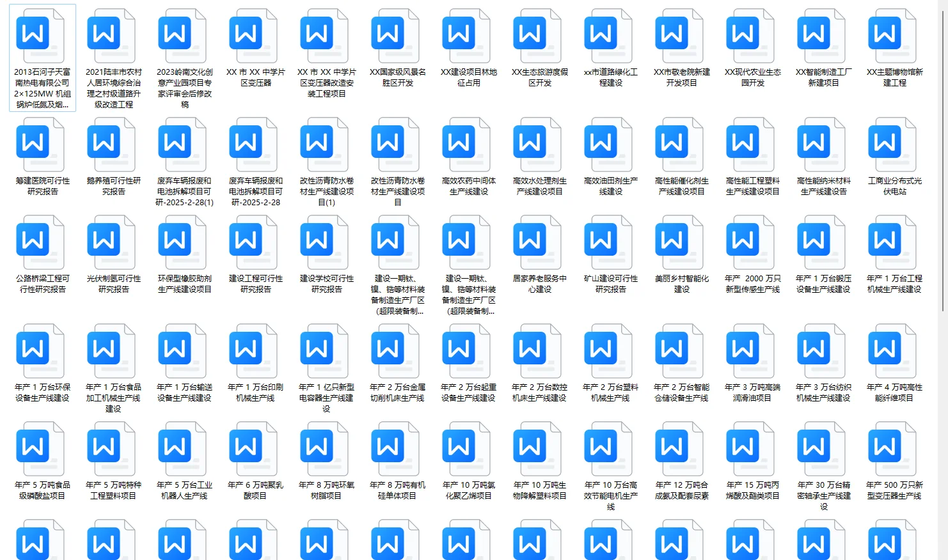Select the text 高性能纳米材料生产线建设告
Image resolution: width=948 pixels, height=560 pixels.
coord(824,186)
